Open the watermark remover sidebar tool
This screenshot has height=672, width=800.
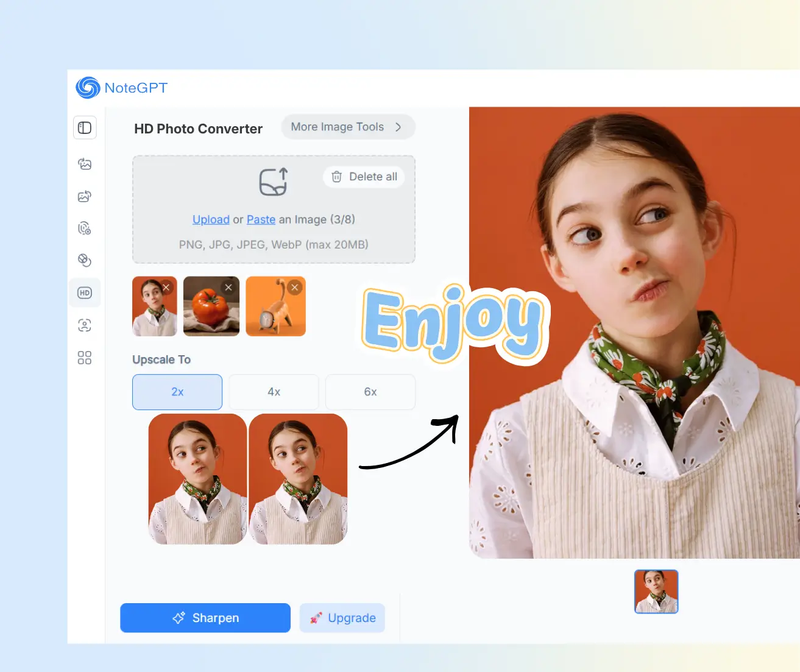click(85, 228)
